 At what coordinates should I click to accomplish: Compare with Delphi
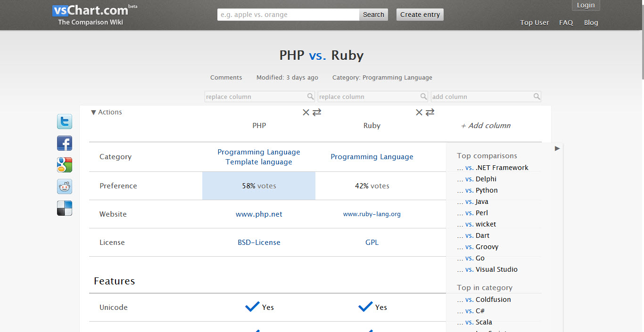point(477,179)
